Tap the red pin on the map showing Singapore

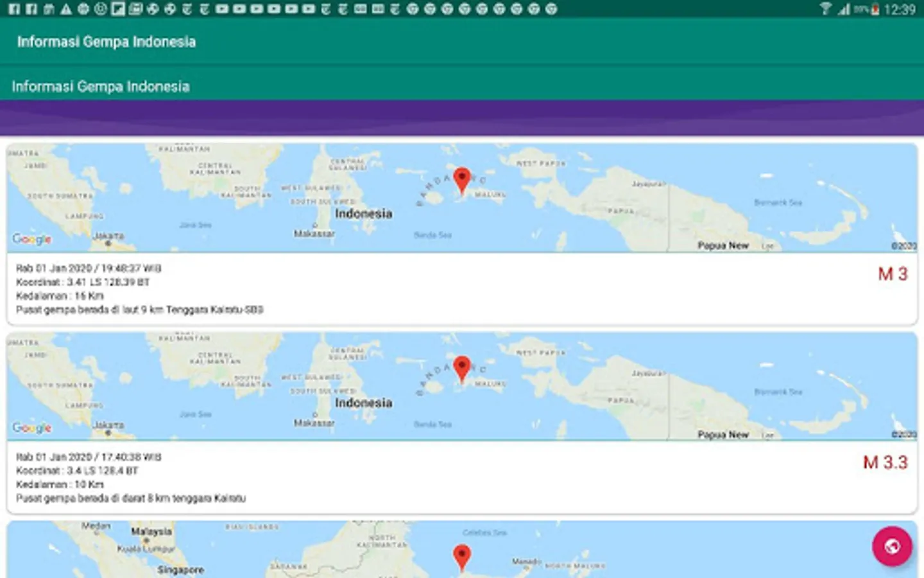coord(462,558)
